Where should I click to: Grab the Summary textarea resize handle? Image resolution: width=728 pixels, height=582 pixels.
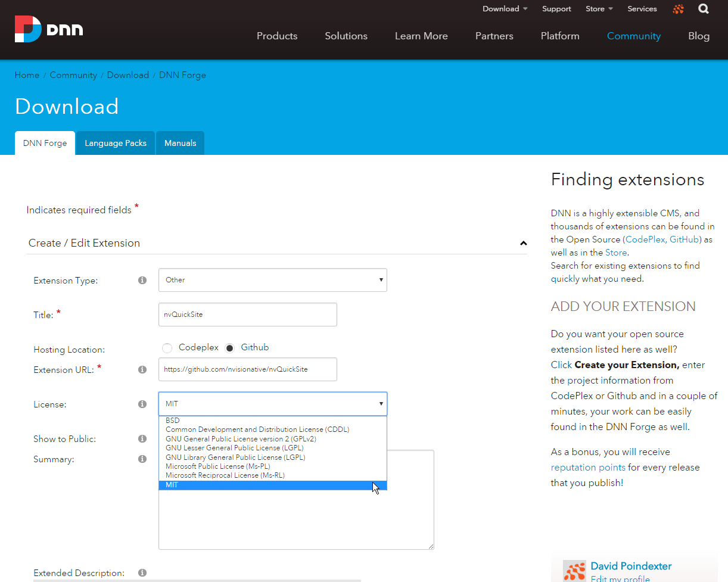(430, 546)
